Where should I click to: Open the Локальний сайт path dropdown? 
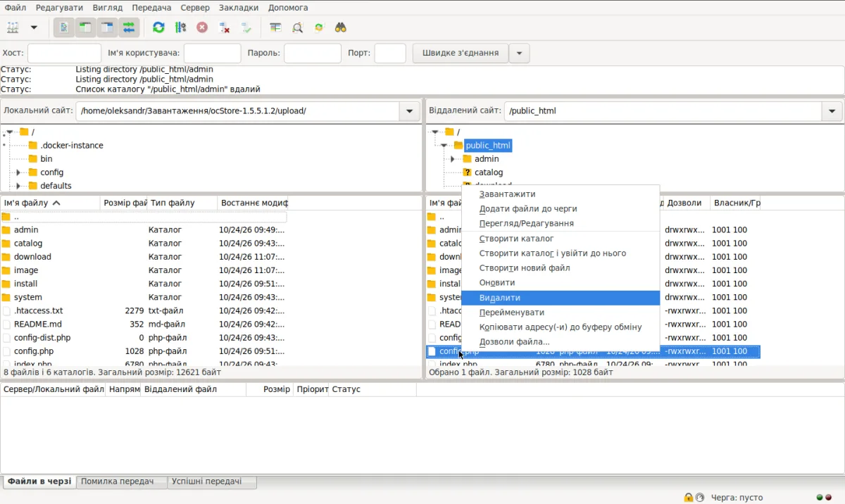(410, 111)
